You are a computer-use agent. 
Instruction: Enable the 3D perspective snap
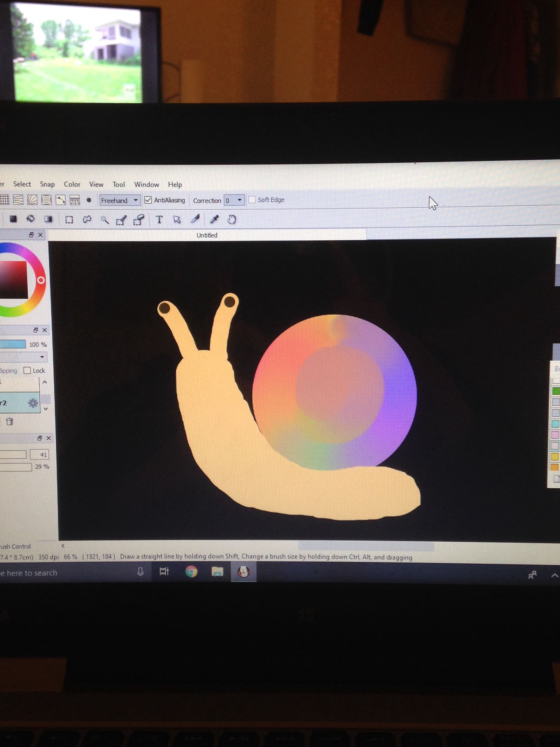click(x=75, y=200)
